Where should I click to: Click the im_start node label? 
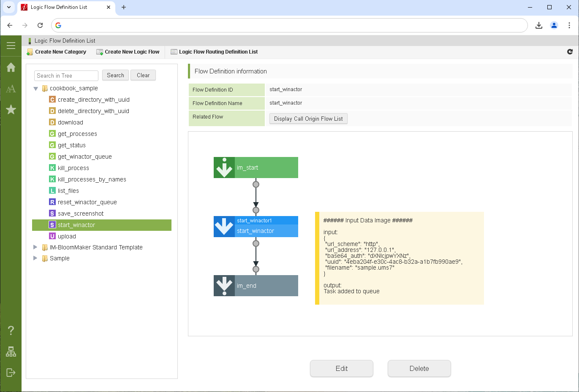click(x=247, y=168)
